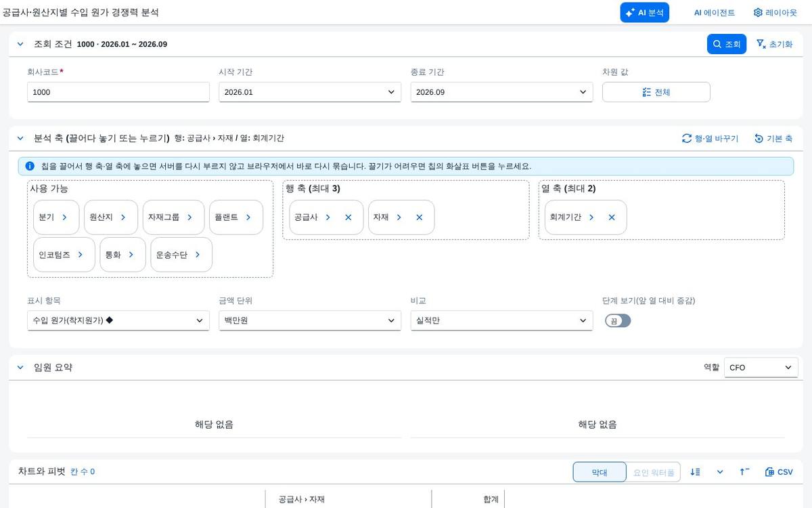
Task: Click the info icon in the blue hint bar
Action: (x=30, y=166)
